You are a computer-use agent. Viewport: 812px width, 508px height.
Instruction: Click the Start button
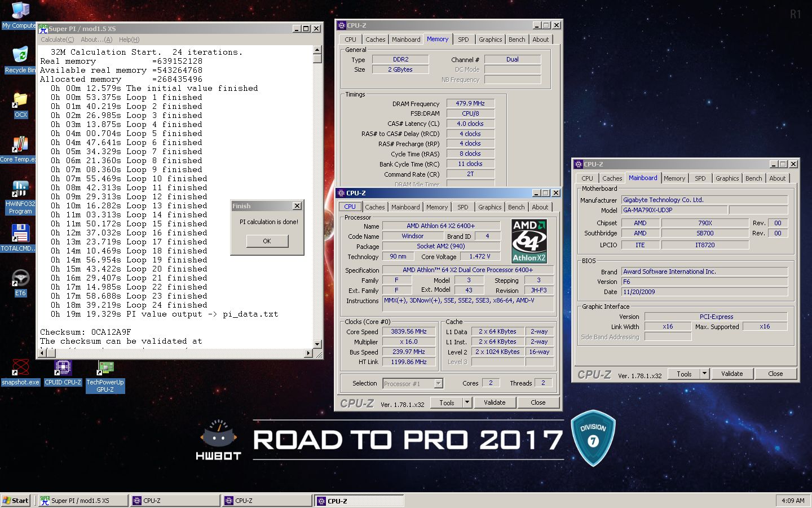pyautogui.click(x=16, y=501)
